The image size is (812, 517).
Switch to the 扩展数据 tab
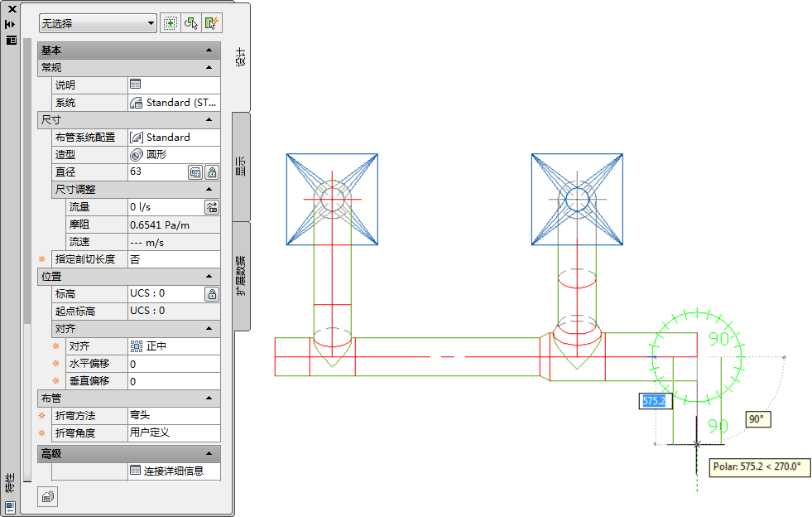[x=242, y=276]
